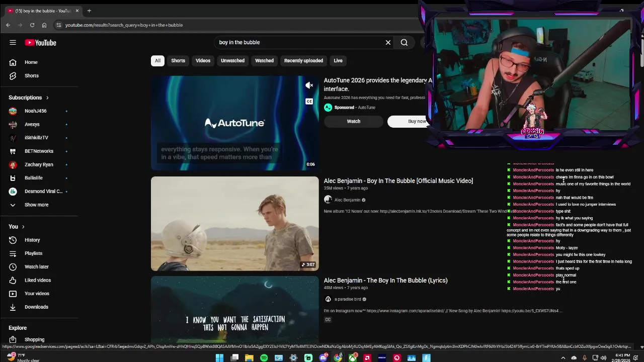Open Discord from the taskbar
Viewport: 644px width, 362px height.
pos(324,358)
